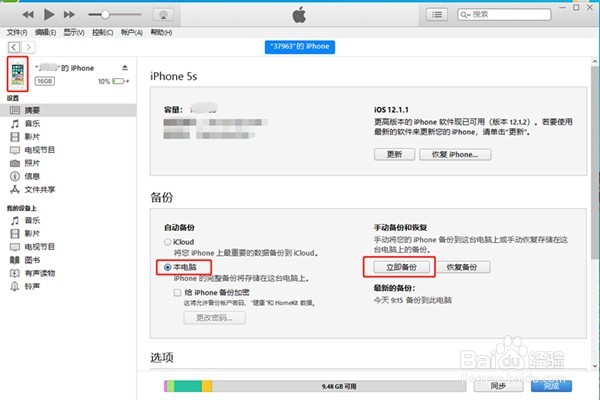
Task: Click the green segment of storage bar
Action: click(x=188, y=386)
